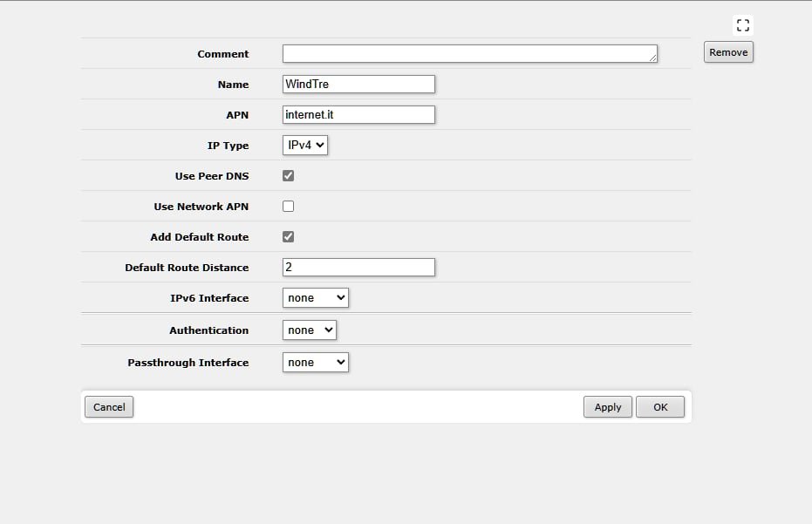Disable the Add Default Route checkbox
The width and height of the screenshot is (812, 524).
coord(289,237)
